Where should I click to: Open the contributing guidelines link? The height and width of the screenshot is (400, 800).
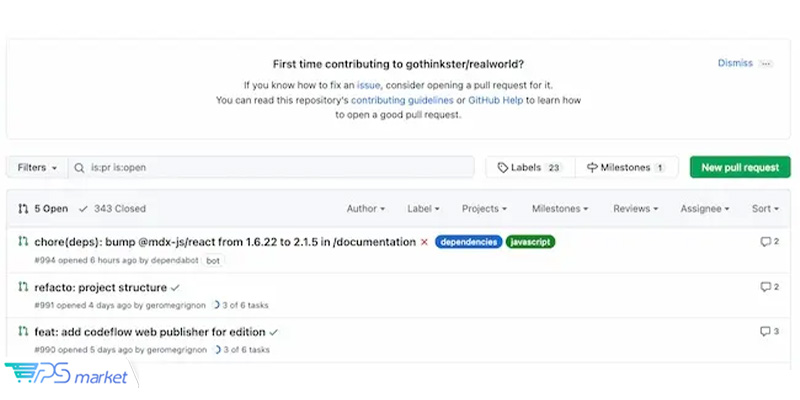click(402, 101)
